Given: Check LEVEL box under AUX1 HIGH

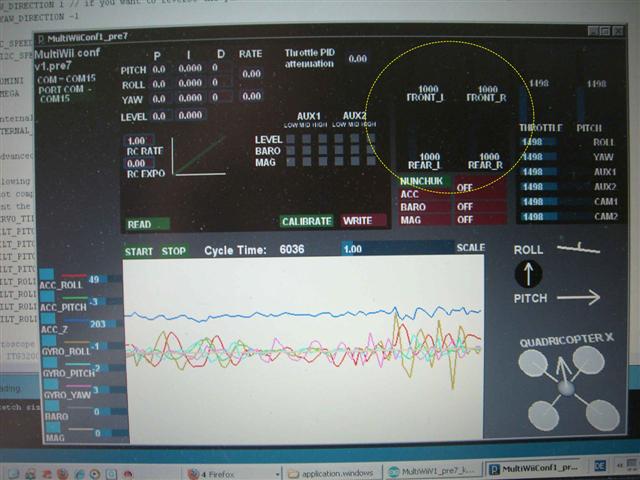Looking at the screenshot, I should (322, 139).
